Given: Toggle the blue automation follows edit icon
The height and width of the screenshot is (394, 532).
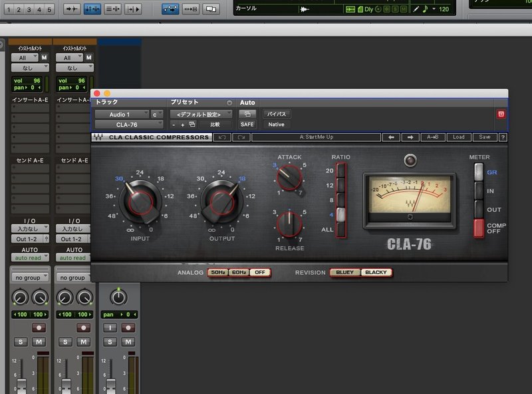Looking at the screenshot, I should 170,9.
